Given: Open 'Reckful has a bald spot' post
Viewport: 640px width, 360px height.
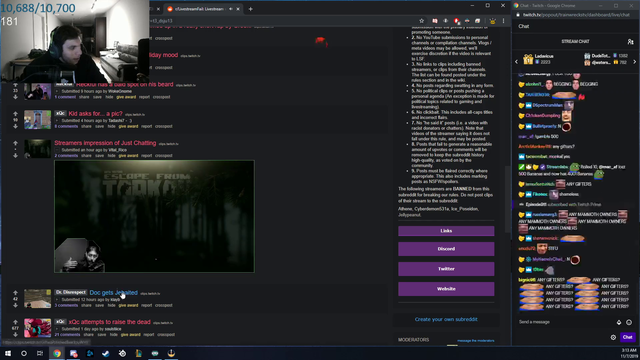Looking at the screenshot, I should [x=124, y=84].
